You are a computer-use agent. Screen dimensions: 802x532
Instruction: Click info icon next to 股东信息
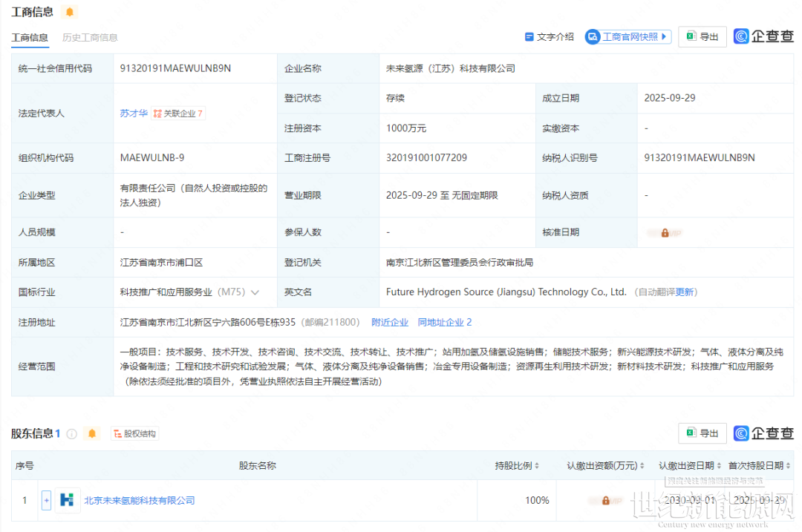71,434
